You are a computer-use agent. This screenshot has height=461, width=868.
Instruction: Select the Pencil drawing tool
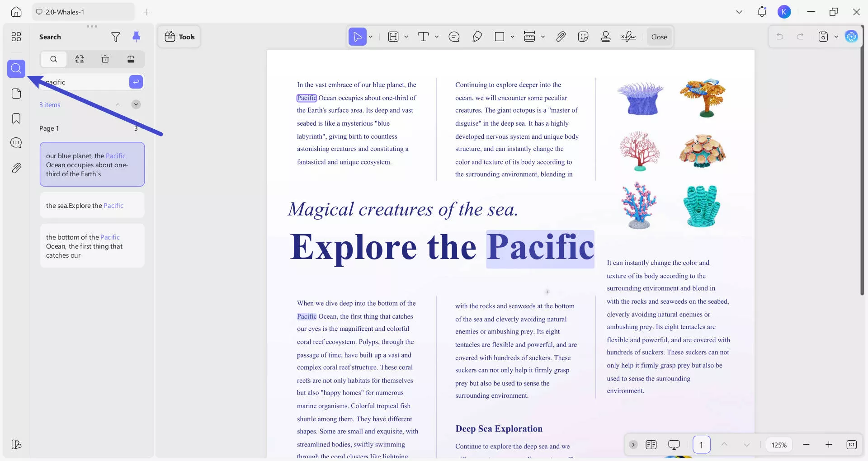(x=477, y=37)
